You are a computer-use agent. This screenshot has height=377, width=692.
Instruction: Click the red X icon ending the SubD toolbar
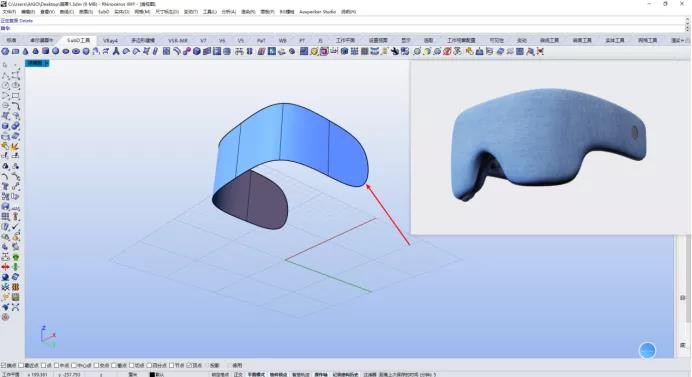click(x=540, y=51)
